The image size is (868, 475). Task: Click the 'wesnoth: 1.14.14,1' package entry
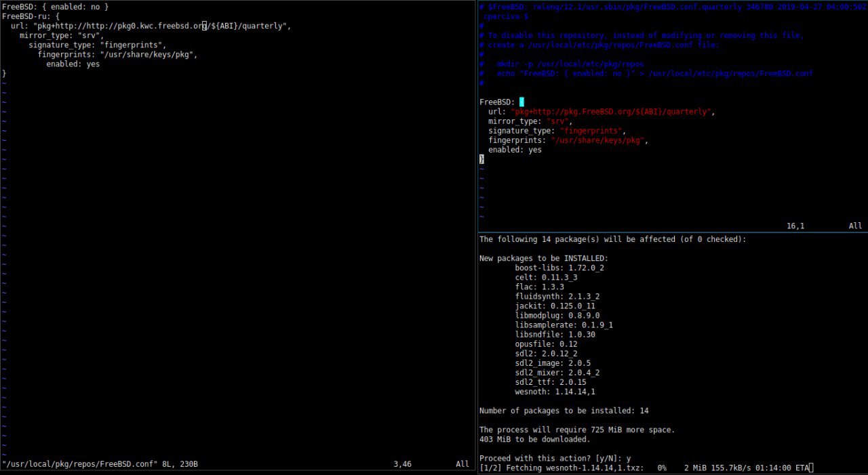[x=555, y=391]
